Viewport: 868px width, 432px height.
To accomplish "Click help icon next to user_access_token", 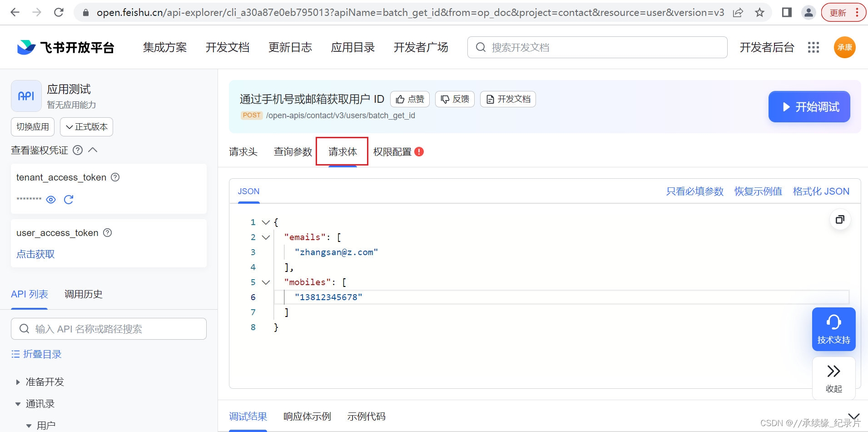I will click(108, 233).
